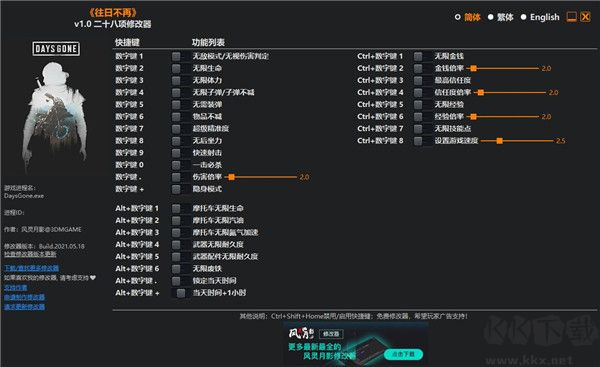The height and width of the screenshot is (367, 600).
Task: Click the Days Gone logo image
Action: [x=56, y=49]
